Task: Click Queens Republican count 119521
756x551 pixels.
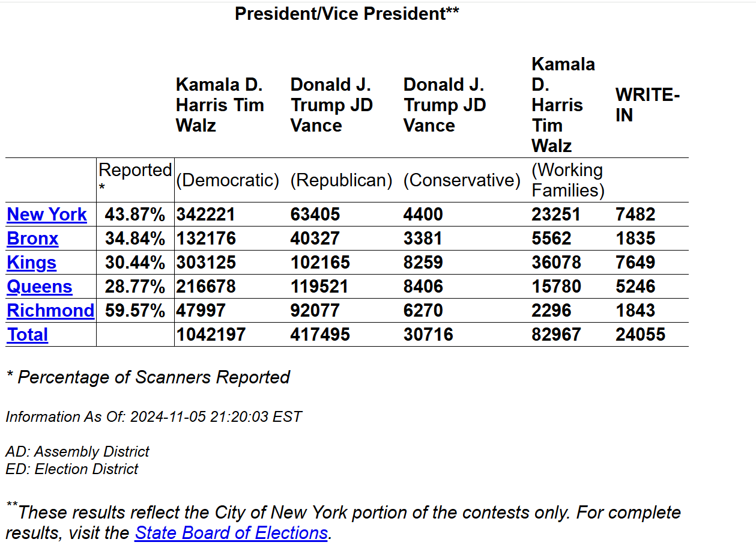Action: click(319, 287)
